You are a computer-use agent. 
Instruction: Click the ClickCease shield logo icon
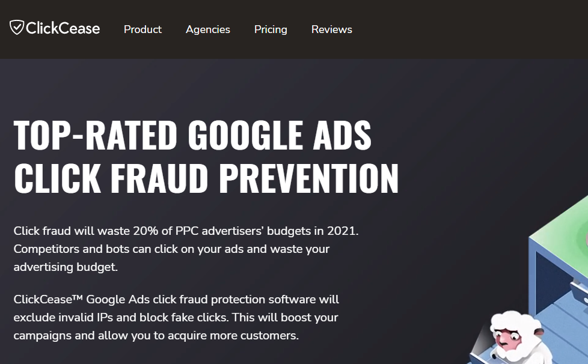click(17, 28)
